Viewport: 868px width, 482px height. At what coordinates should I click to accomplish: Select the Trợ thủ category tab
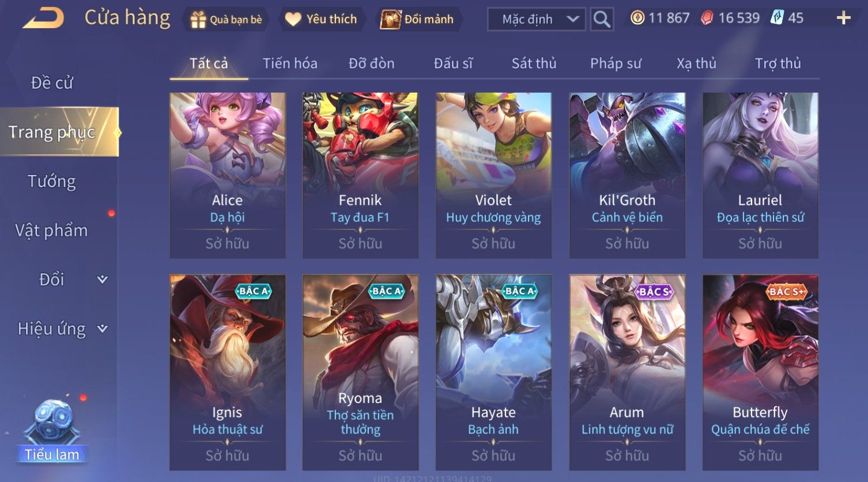778,63
